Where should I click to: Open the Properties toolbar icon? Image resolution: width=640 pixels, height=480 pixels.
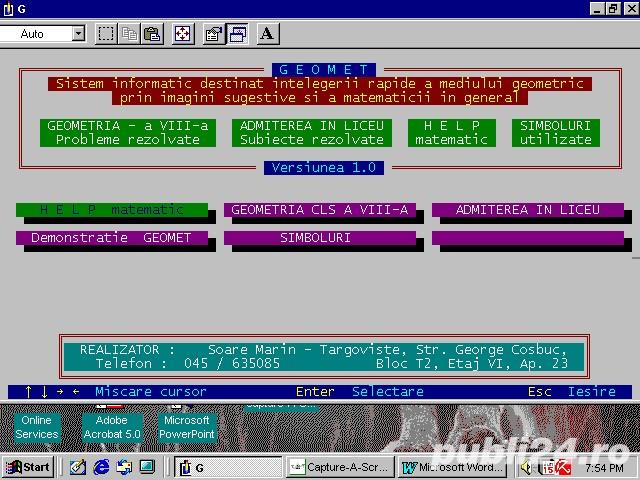[213, 34]
